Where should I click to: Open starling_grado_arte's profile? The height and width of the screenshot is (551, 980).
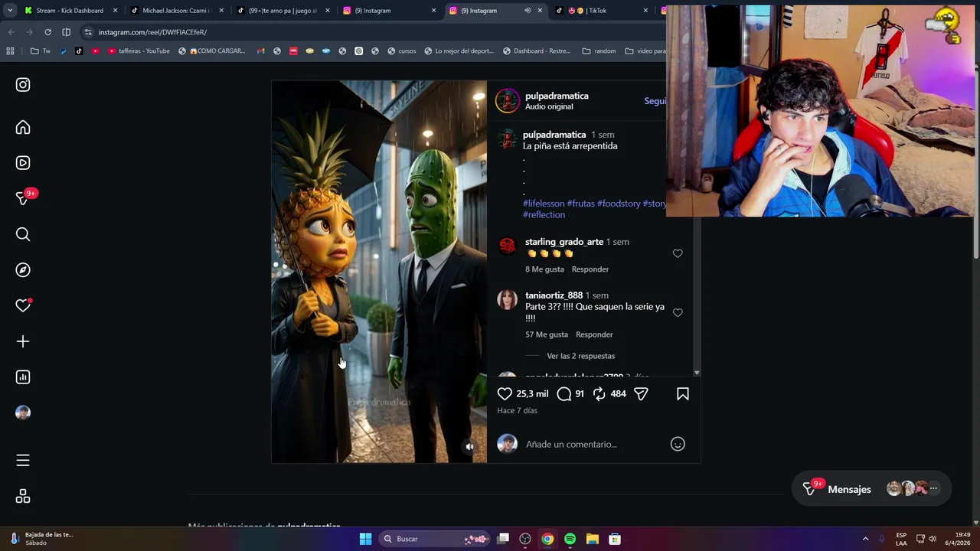coord(564,242)
